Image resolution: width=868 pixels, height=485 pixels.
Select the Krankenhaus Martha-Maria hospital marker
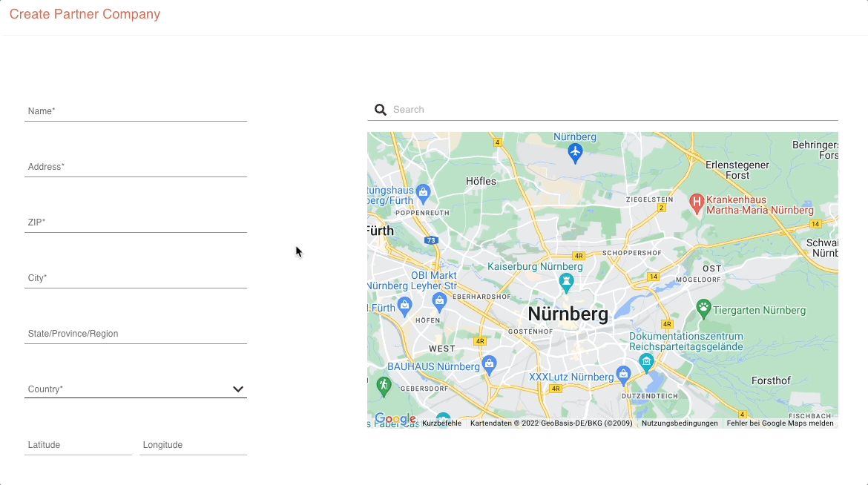click(697, 202)
